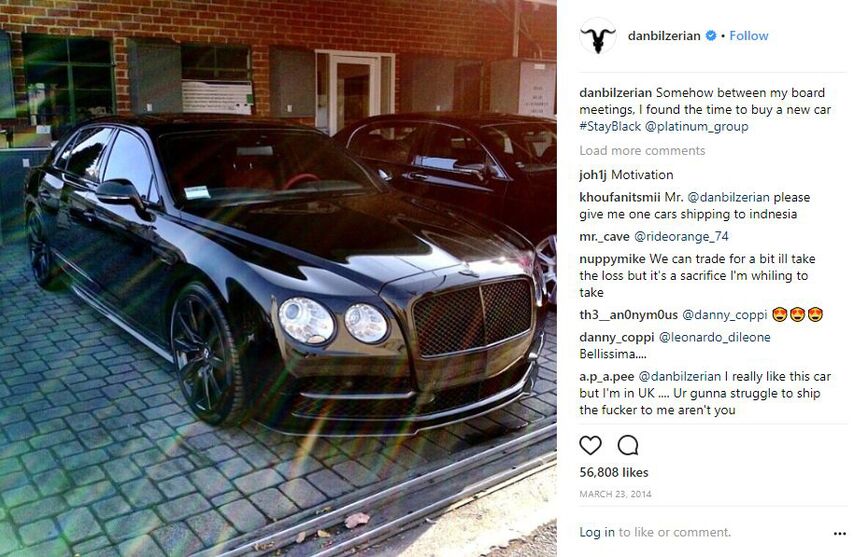Click the goat logo profile picture
The width and height of the screenshot is (854, 557).
click(597, 36)
